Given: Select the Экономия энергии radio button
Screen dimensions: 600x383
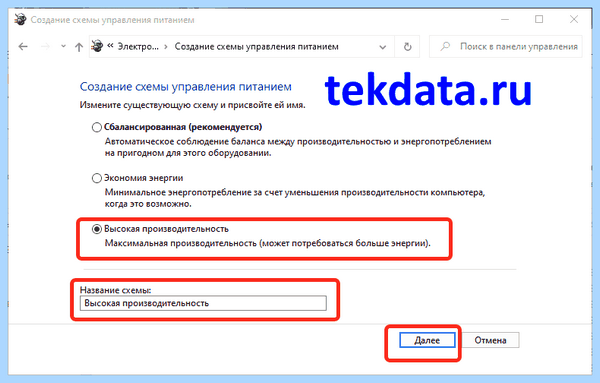Looking at the screenshot, I should click(x=97, y=178).
